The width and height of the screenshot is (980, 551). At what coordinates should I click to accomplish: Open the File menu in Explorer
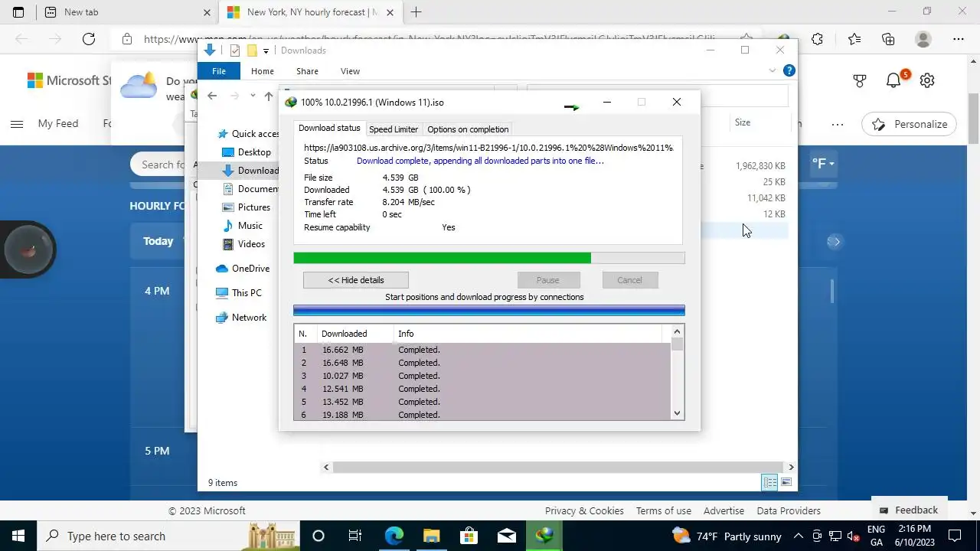click(219, 71)
